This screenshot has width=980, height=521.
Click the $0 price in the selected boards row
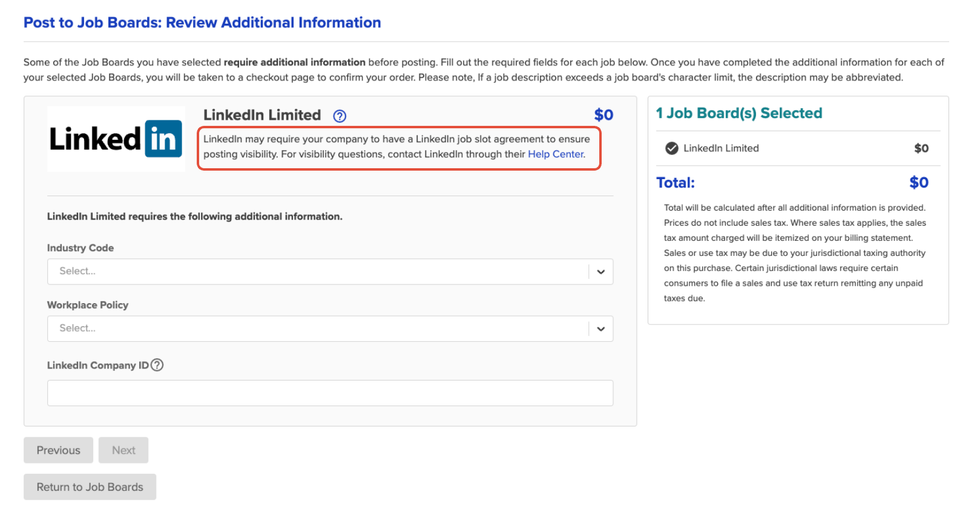[x=921, y=148]
